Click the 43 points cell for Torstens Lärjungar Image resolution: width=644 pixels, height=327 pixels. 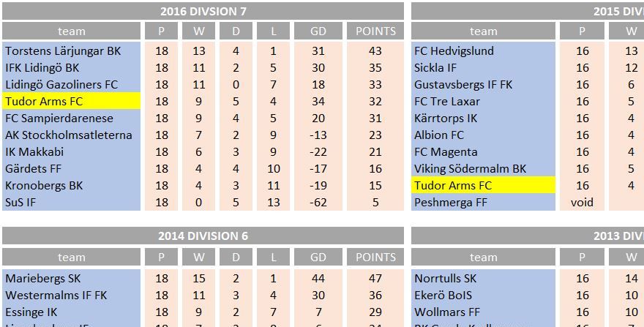coord(375,51)
